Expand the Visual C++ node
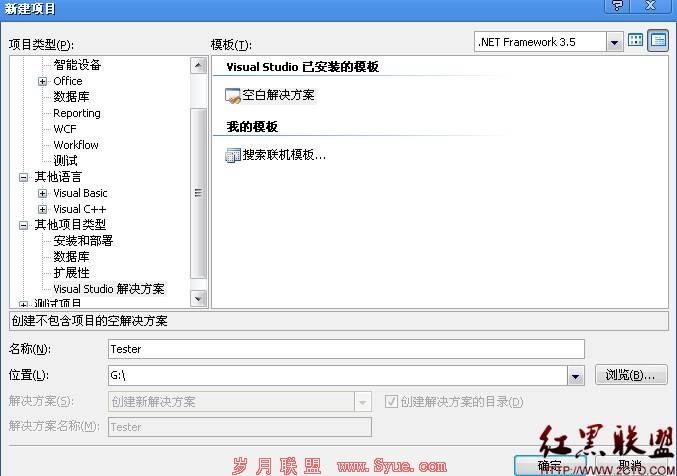This screenshot has width=677, height=476. pos(42,209)
